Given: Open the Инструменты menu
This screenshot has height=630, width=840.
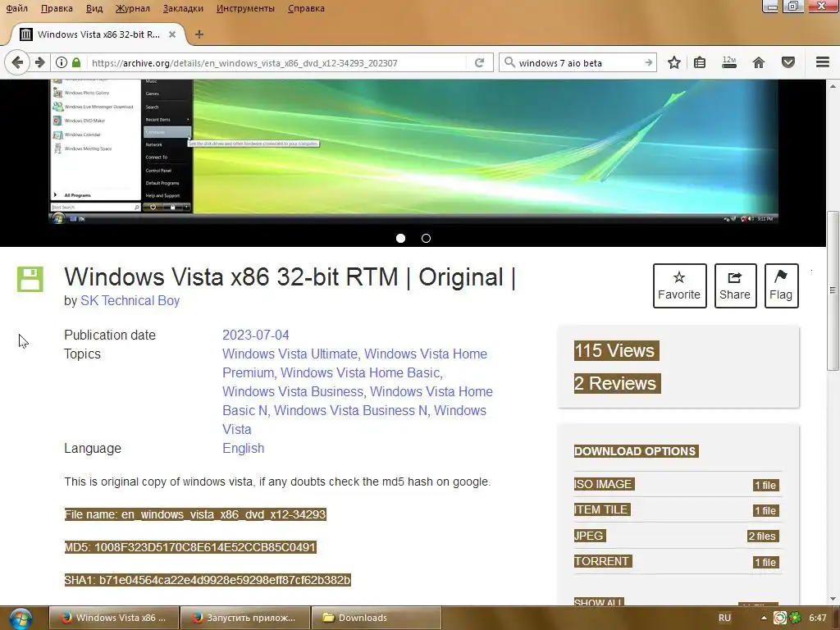Looking at the screenshot, I should coord(245,8).
